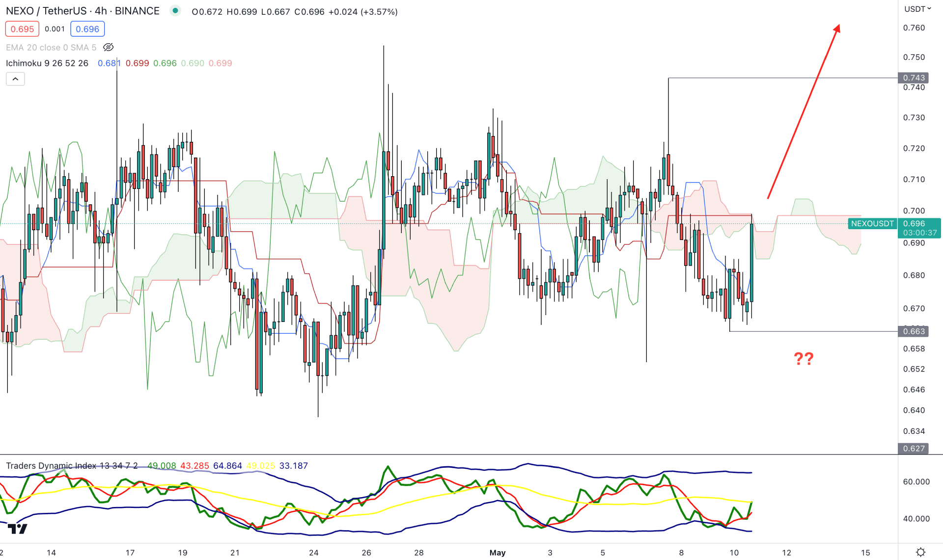Screen dimensions: 943x560
Task: Click the 0.663 horizontal line price label
Action: (914, 331)
